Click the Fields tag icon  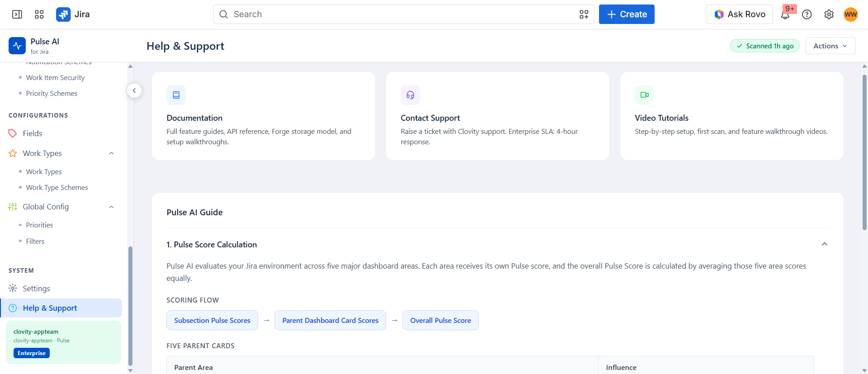(x=13, y=133)
